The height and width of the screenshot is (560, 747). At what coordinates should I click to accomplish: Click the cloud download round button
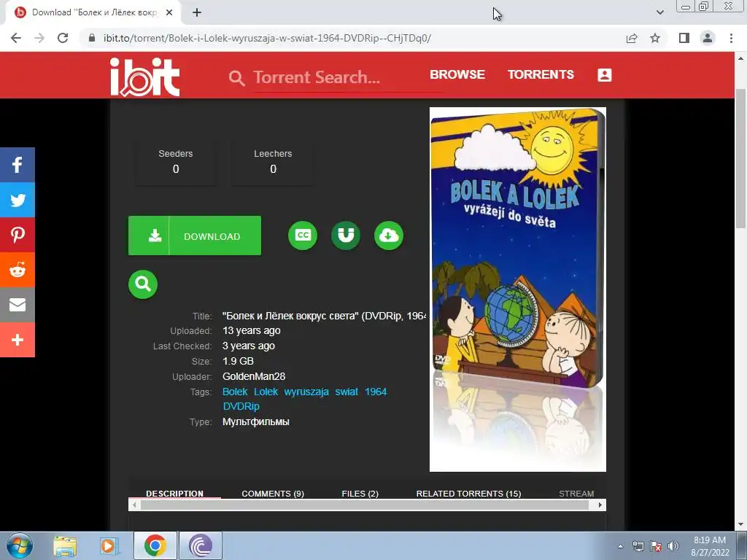[x=389, y=236]
